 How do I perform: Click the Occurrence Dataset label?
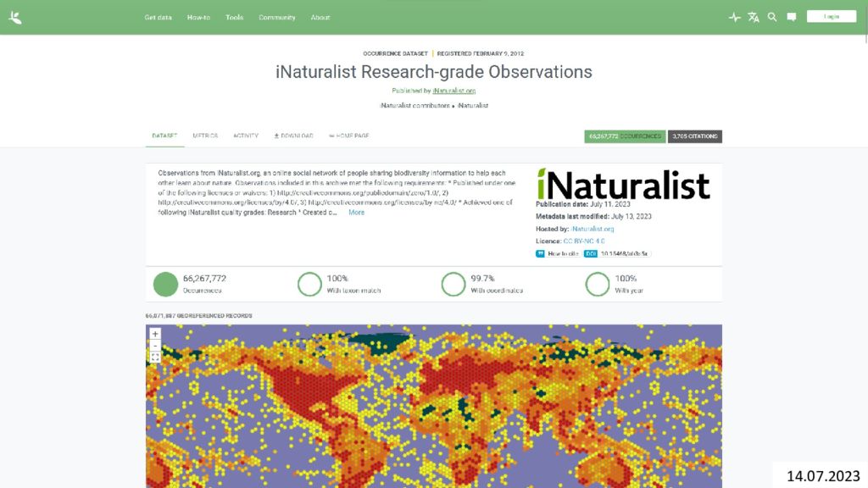click(395, 53)
